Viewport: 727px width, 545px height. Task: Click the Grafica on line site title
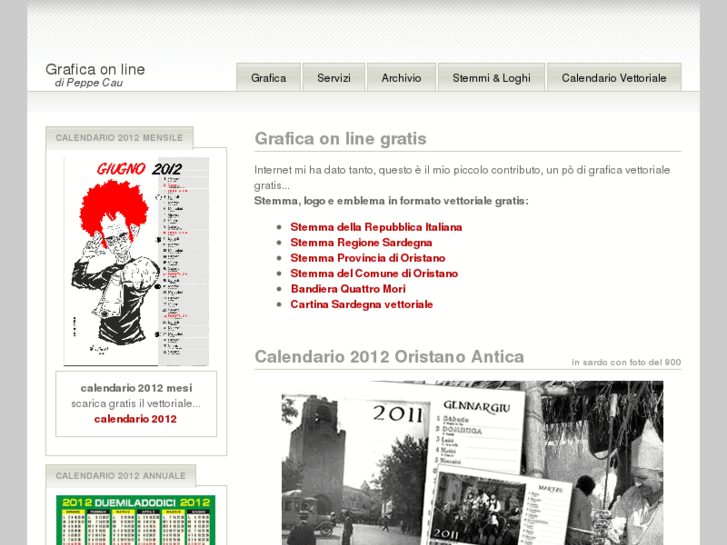point(95,69)
